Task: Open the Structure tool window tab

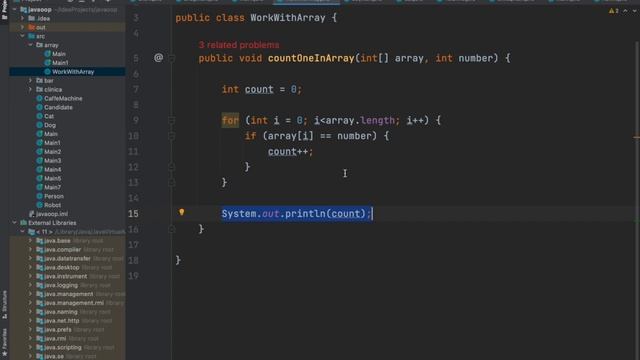Action: pyautogui.click(x=4, y=304)
